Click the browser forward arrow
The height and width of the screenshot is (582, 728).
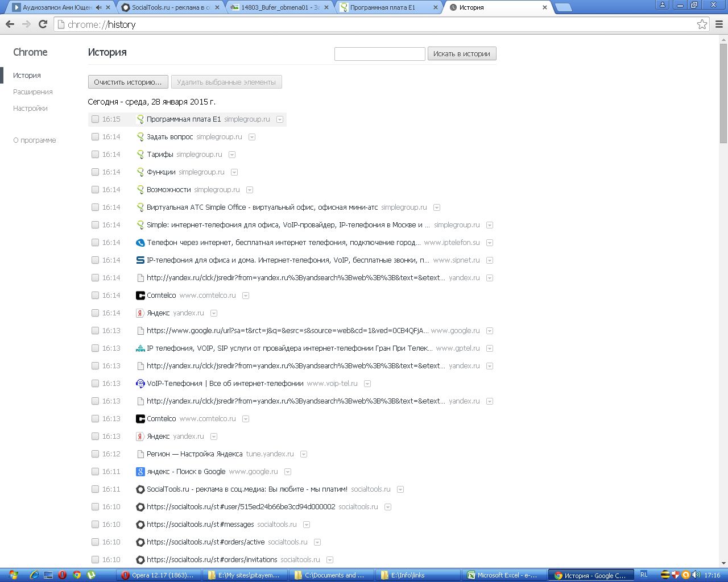tap(26, 24)
